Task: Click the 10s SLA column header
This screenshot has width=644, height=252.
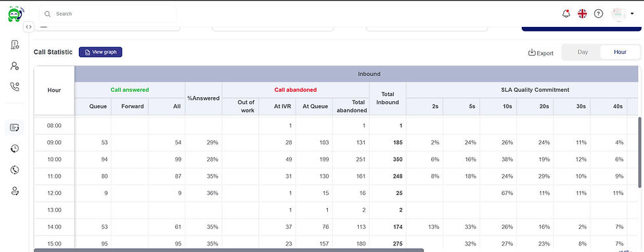Action: pos(499,106)
